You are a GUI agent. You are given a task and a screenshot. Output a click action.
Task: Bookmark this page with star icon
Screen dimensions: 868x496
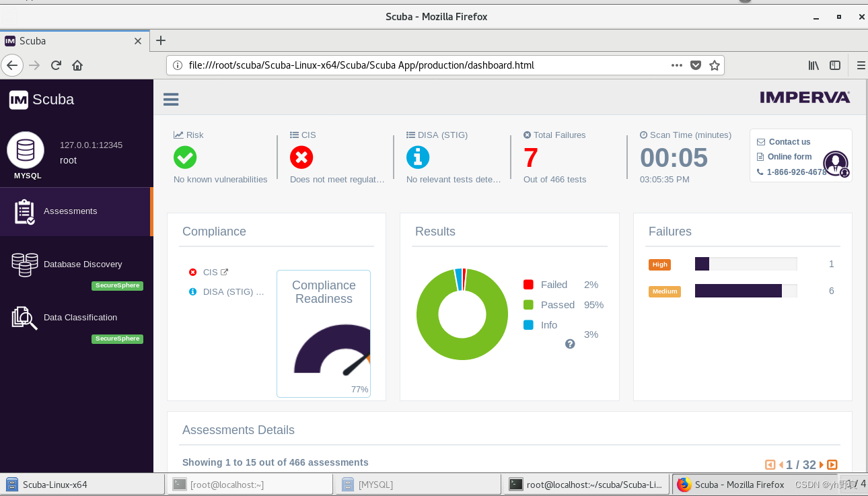(715, 65)
